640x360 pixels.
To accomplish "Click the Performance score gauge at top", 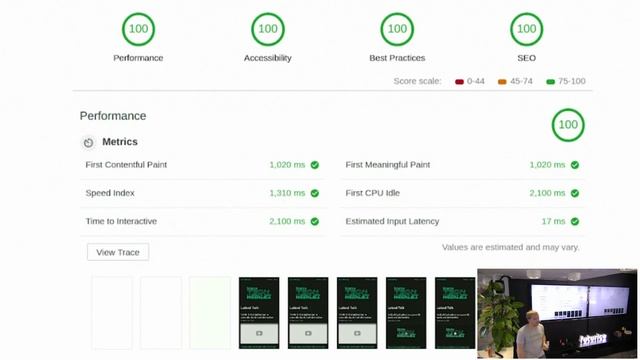I will click(x=138, y=29).
